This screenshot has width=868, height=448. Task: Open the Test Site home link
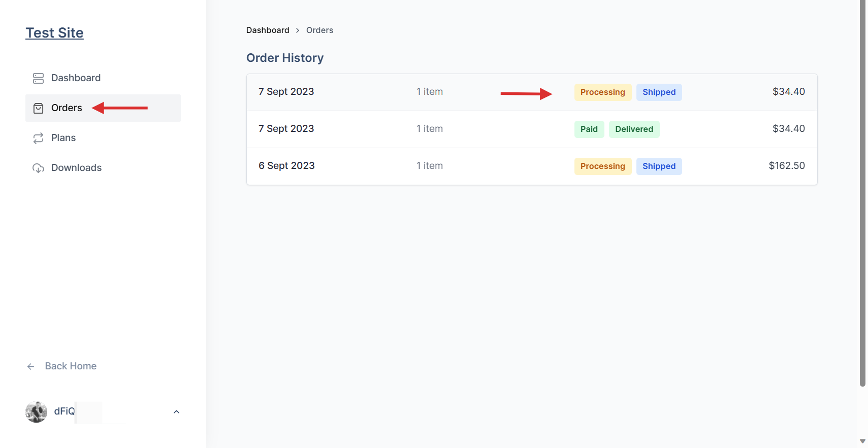(54, 33)
